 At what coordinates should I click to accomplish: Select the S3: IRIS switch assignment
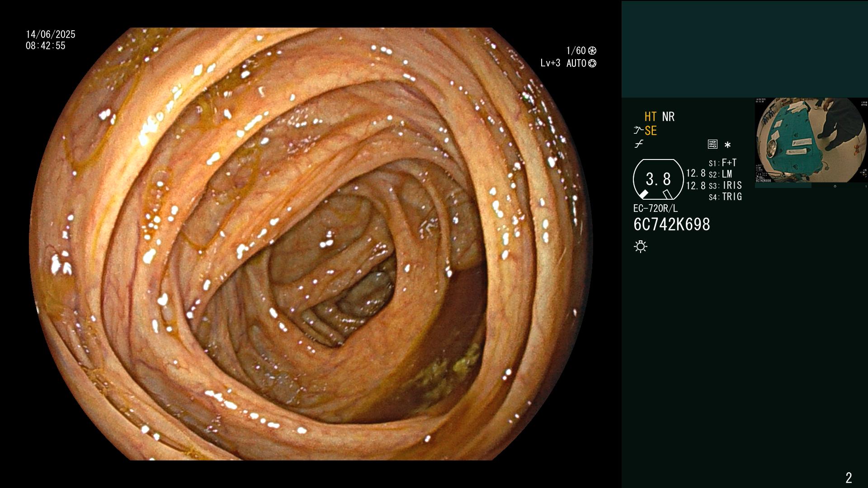point(725,185)
